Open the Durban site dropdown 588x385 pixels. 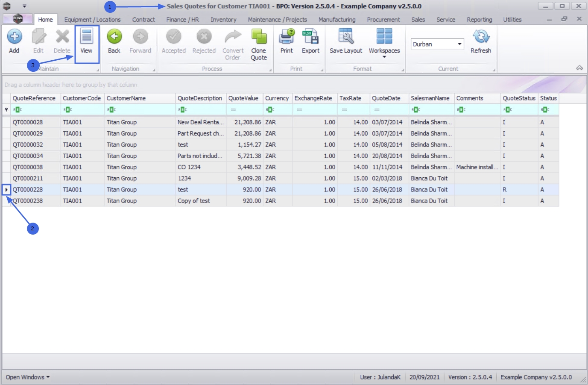click(x=459, y=44)
